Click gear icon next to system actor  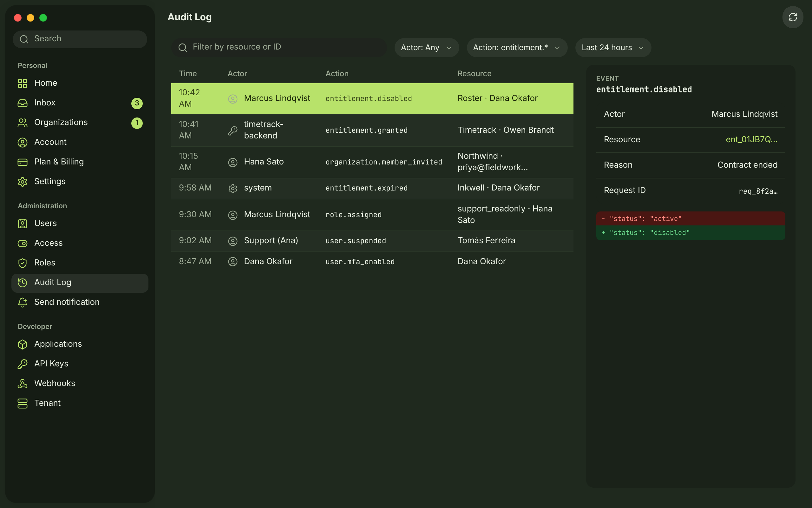point(232,189)
